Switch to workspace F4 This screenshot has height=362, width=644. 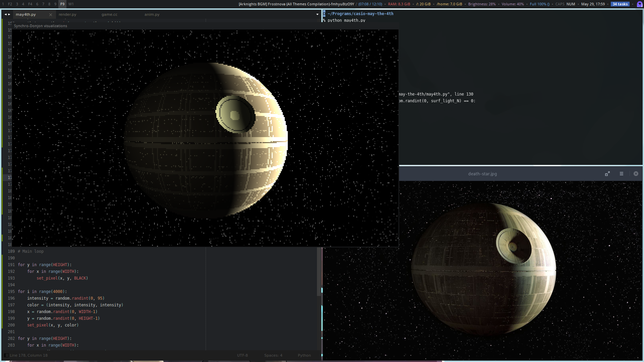click(x=30, y=4)
